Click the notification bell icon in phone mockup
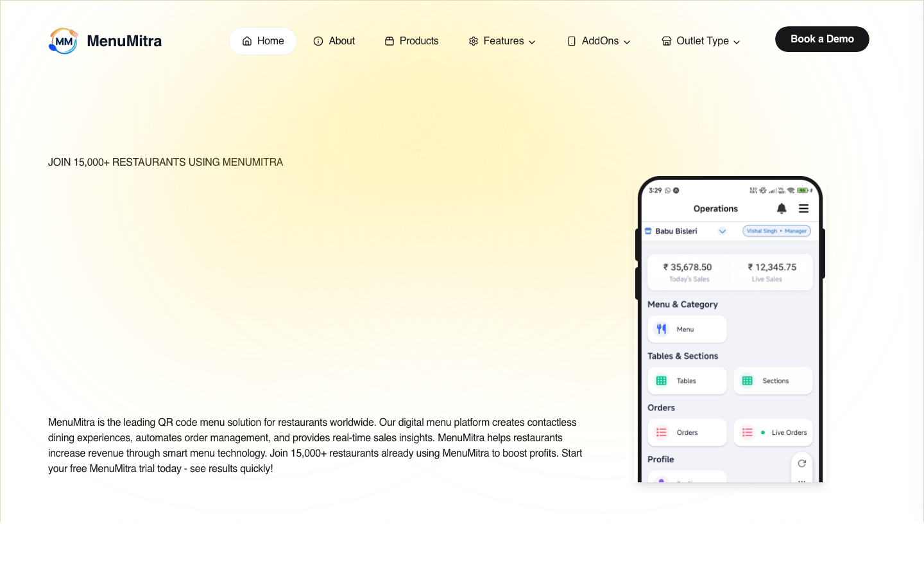The width and height of the screenshot is (924, 578). 781,209
